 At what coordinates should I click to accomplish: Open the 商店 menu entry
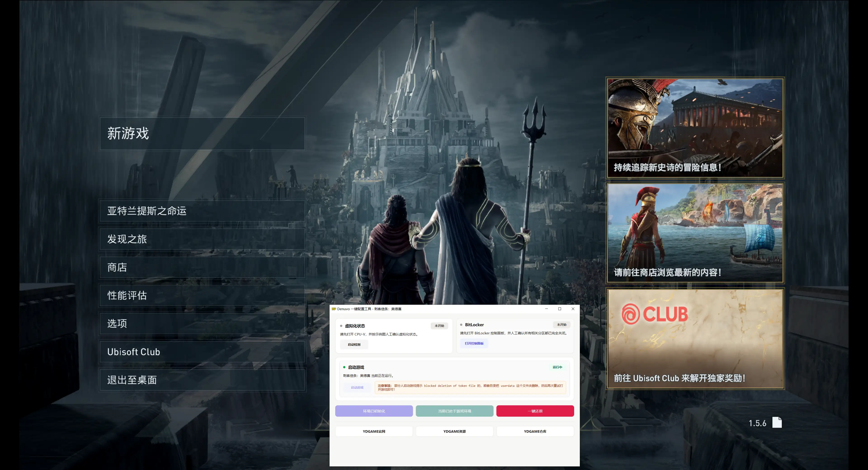tap(202, 267)
